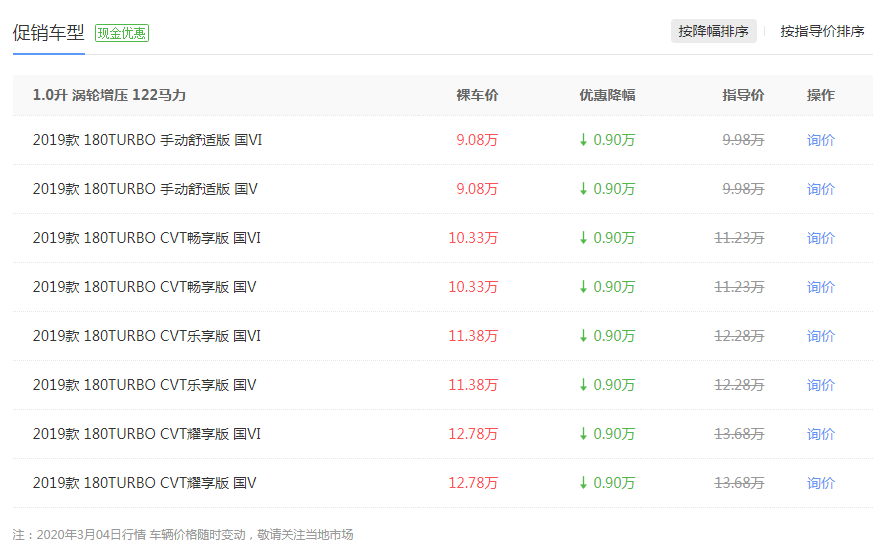Click 0.90万 discount of CVT畅享版 国VI
881x556 pixels.
pyautogui.click(x=607, y=238)
